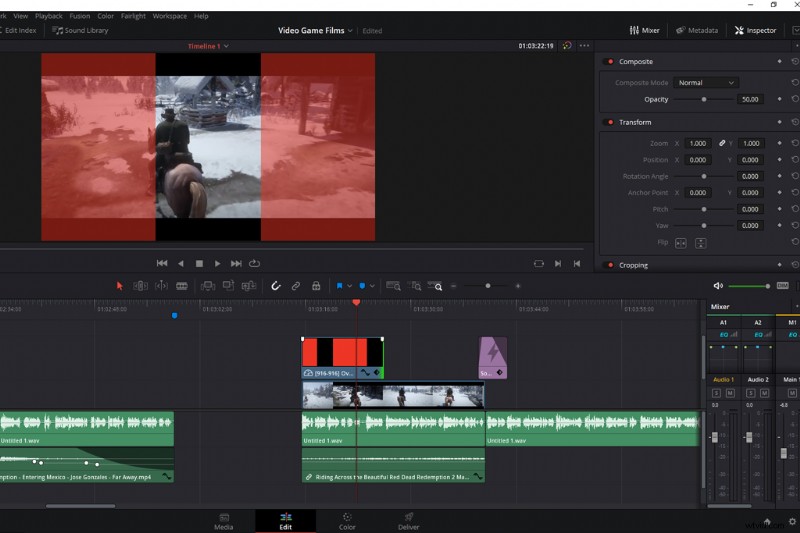Image resolution: width=800 pixels, height=533 pixels.
Task: Switch to the Deliver page tab
Action: pyautogui.click(x=409, y=521)
